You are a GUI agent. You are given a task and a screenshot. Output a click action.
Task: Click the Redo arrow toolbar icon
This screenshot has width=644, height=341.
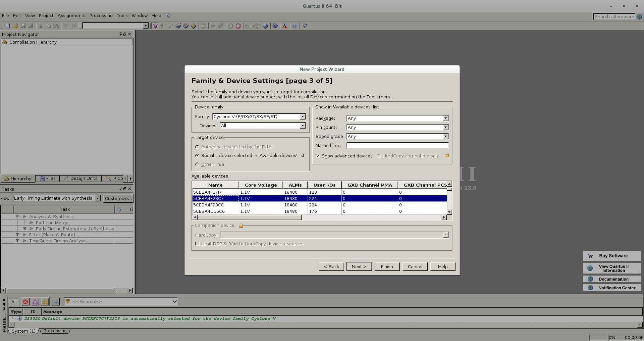click(73, 26)
